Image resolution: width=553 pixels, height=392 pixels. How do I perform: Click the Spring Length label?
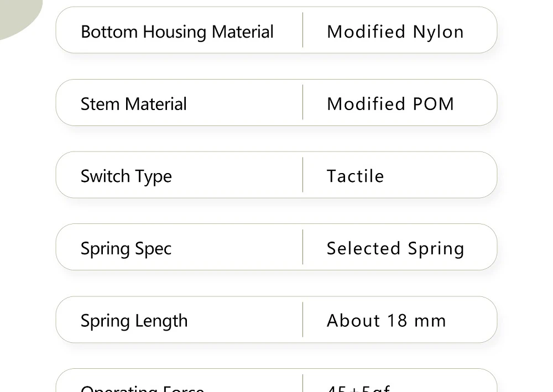click(x=134, y=321)
